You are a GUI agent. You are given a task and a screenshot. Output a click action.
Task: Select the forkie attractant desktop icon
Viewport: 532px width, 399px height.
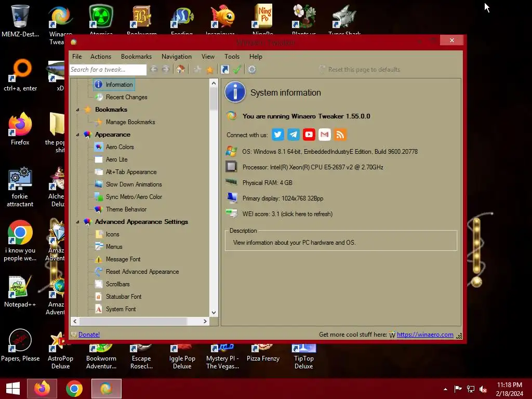pos(20,187)
